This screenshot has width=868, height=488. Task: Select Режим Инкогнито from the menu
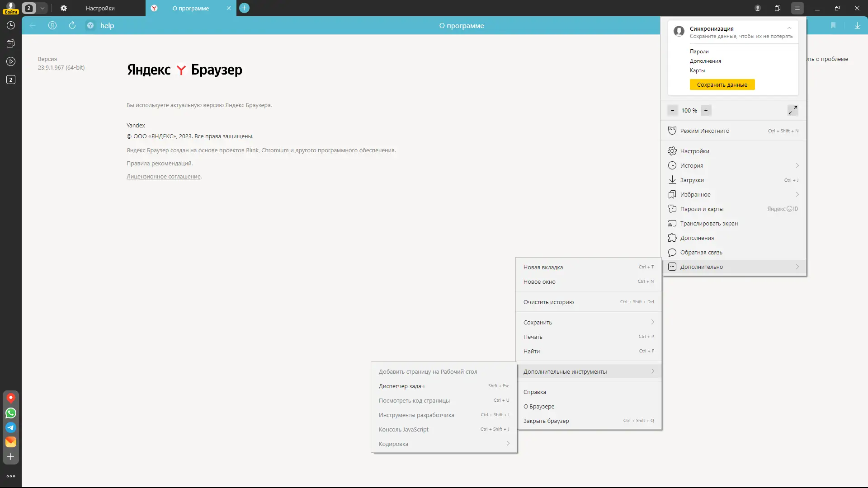click(x=705, y=131)
